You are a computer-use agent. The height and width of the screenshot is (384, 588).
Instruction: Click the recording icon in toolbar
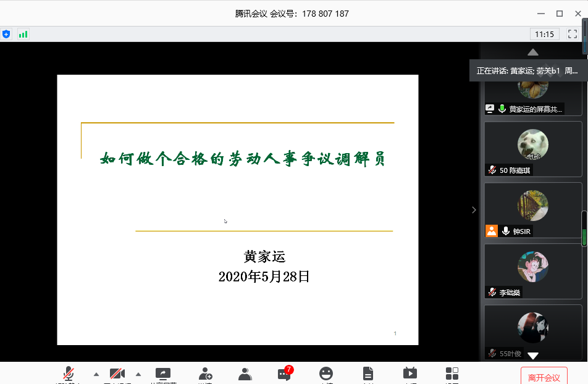[x=410, y=374]
